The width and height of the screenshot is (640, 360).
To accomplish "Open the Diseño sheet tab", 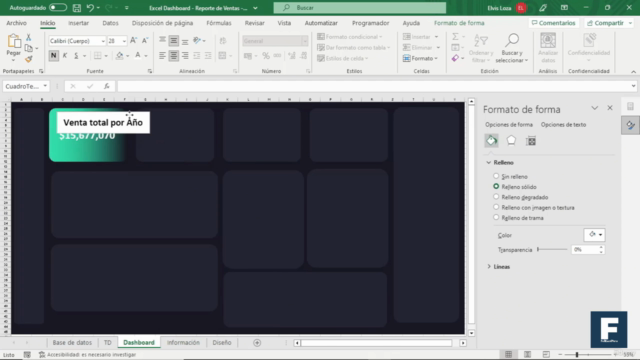I will [222, 342].
